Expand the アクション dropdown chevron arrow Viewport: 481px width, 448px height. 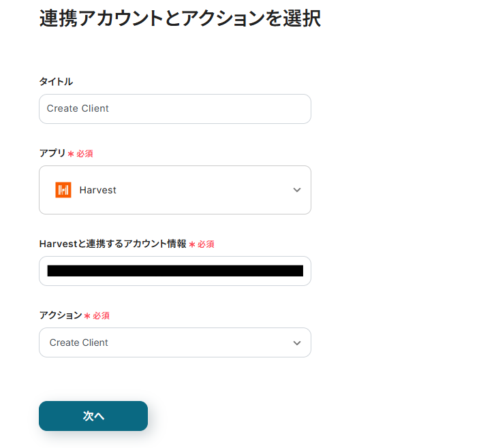click(x=297, y=342)
